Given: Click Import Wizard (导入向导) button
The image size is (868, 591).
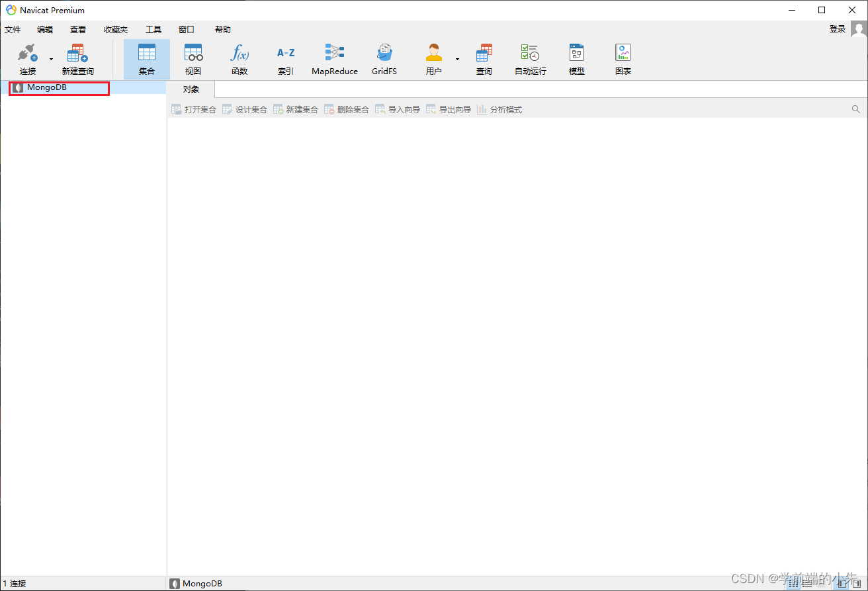Looking at the screenshot, I should point(398,110).
